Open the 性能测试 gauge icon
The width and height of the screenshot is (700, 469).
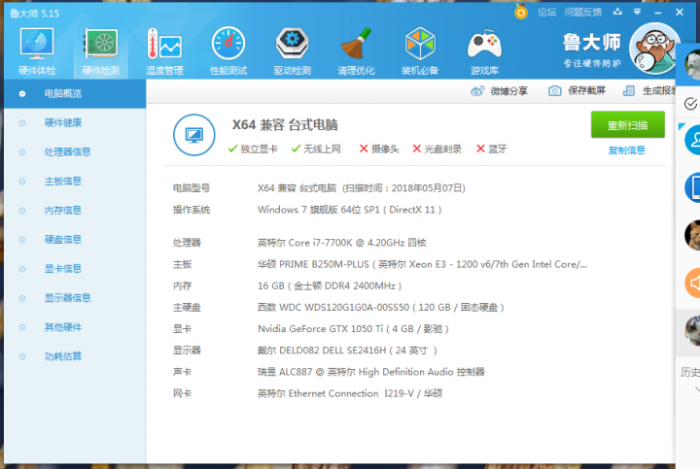[228, 47]
